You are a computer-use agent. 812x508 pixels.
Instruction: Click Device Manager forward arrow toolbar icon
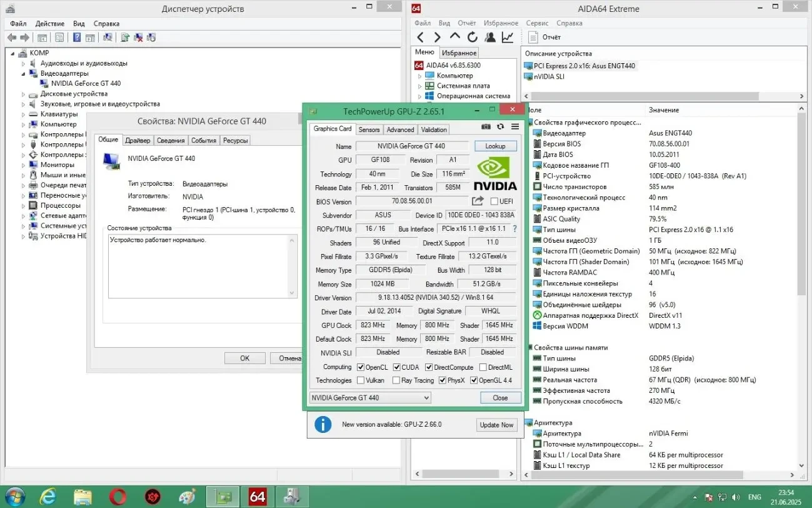25,38
